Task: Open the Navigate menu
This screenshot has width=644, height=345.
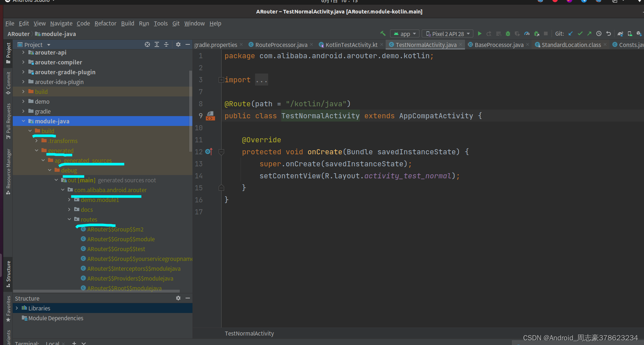Action: [61, 23]
